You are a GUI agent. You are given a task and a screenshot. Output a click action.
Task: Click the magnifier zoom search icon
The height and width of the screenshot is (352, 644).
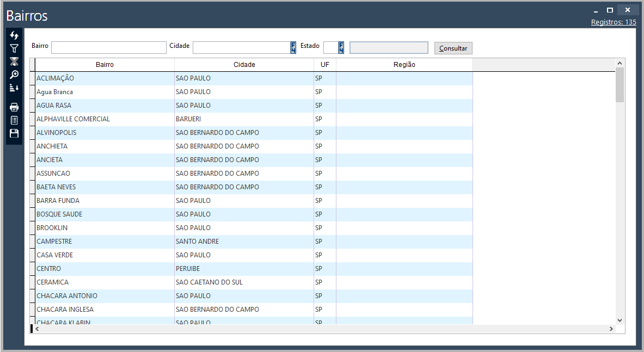14,75
